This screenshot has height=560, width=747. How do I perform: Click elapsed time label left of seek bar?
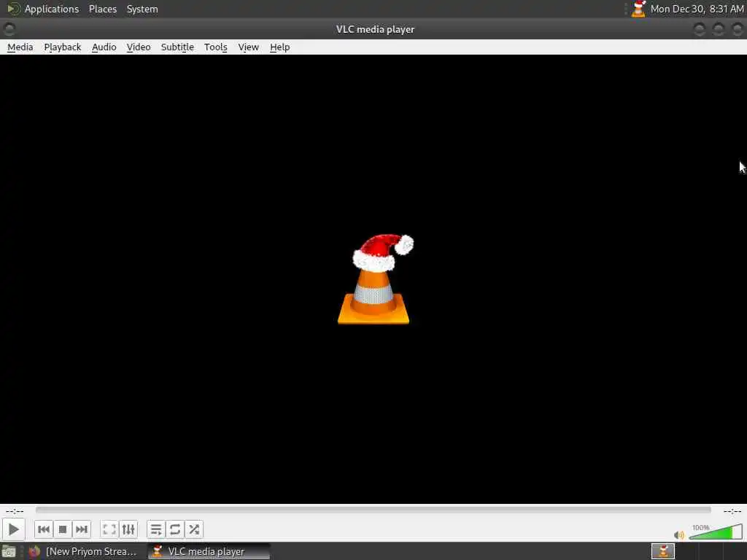point(15,511)
